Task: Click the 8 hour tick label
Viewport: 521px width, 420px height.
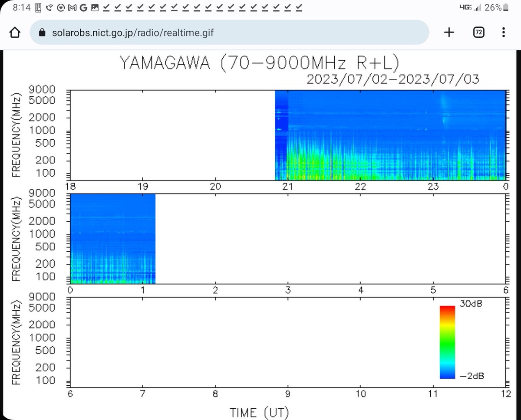Action: pyautogui.click(x=215, y=394)
